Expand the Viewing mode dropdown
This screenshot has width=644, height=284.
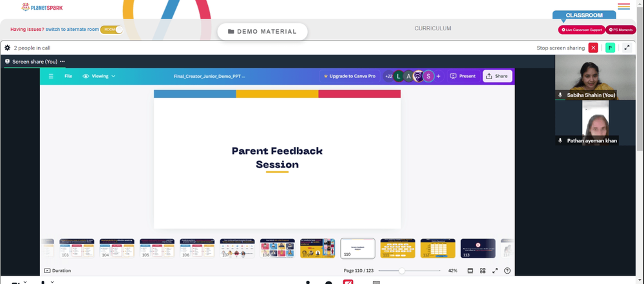pyautogui.click(x=99, y=76)
